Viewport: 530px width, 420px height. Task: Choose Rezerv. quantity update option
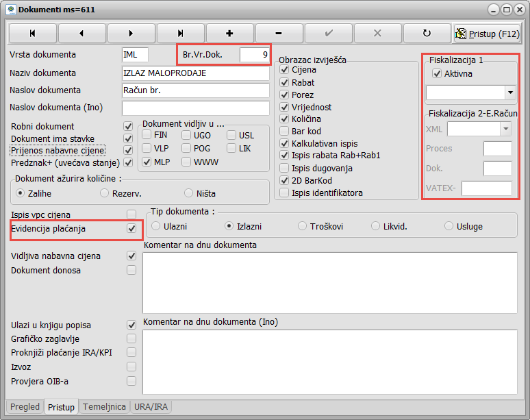tap(105, 193)
